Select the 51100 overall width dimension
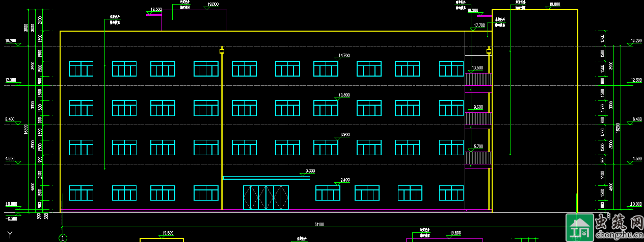644x242 pixels. pos(320,224)
